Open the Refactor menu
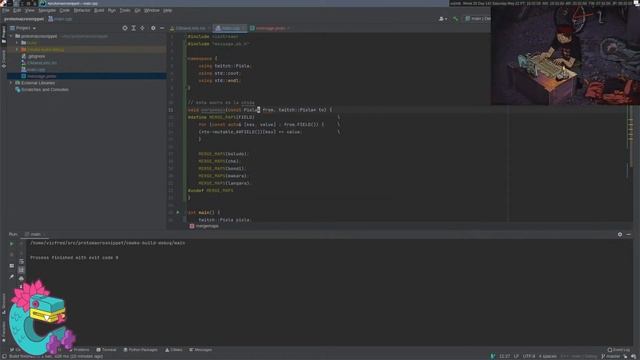Image resolution: width=640 pixels, height=360 pixels. 82,10
